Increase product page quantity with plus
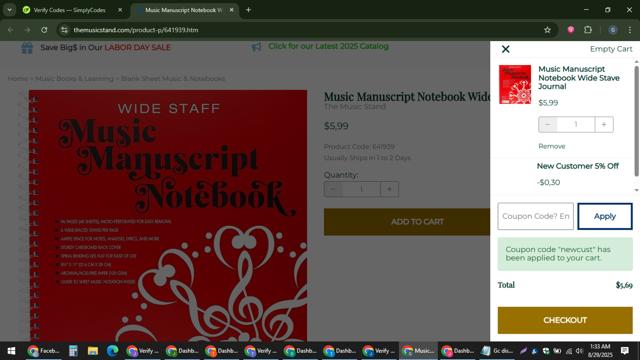The height and width of the screenshot is (360, 640). coord(389,189)
